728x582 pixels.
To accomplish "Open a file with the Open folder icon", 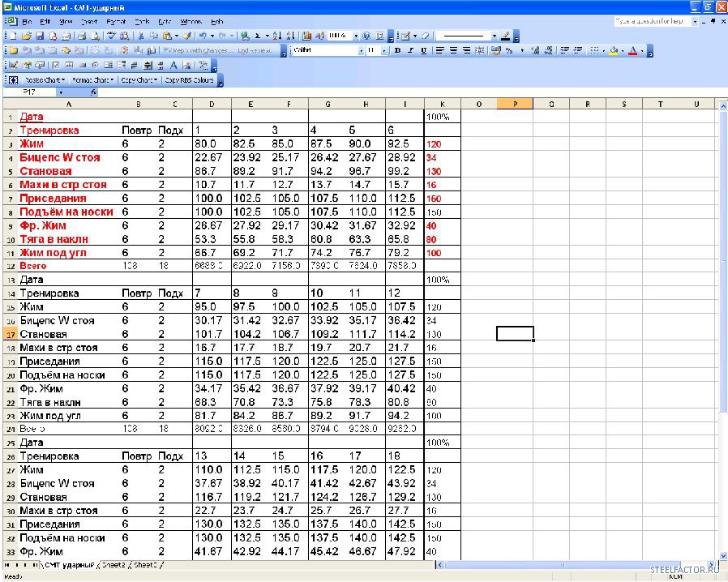I will 27,36.
